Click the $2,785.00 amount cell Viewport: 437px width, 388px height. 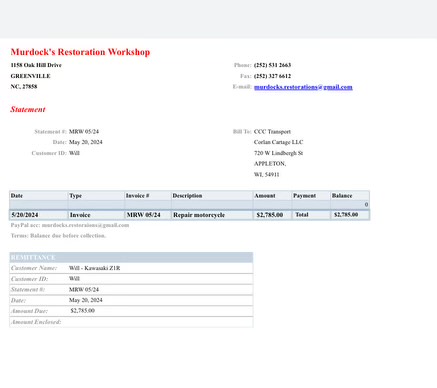(270, 215)
